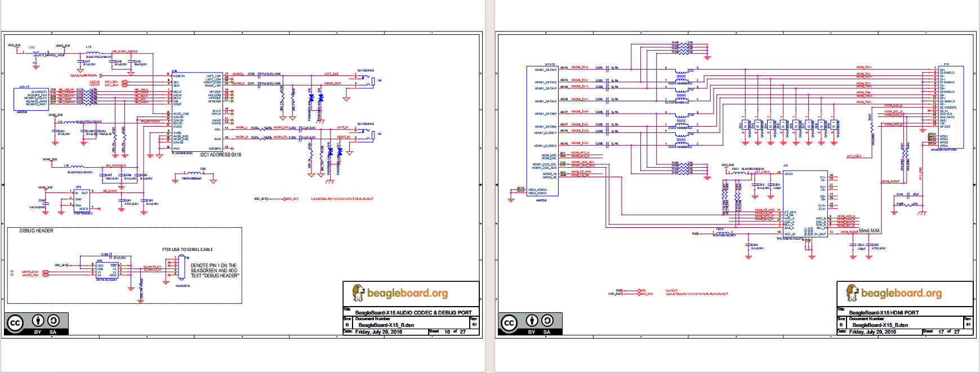Click the L13 inductor symbol
Viewport: 980px width, 373px height.
point(92,52)
